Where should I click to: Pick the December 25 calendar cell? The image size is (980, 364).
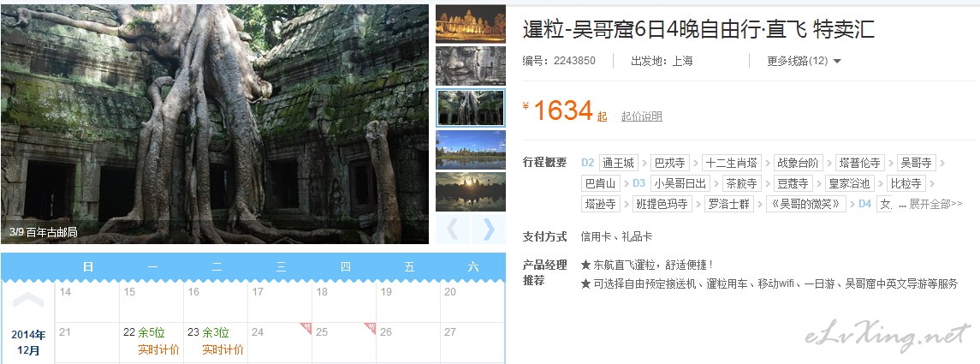point(344,342)
